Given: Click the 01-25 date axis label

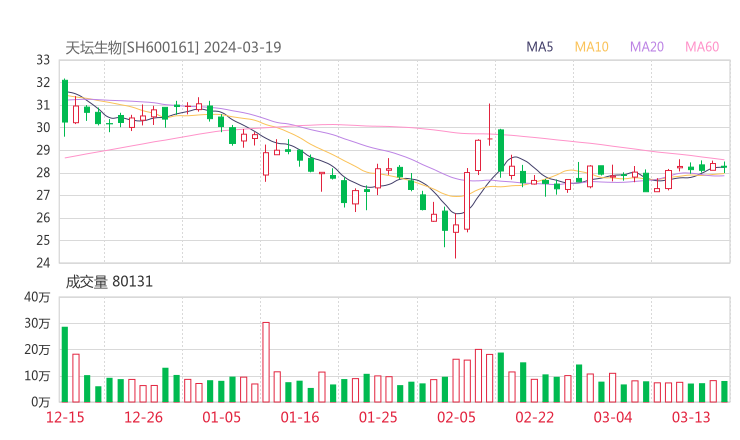Looking at the screenshot, I should [378, 417].
